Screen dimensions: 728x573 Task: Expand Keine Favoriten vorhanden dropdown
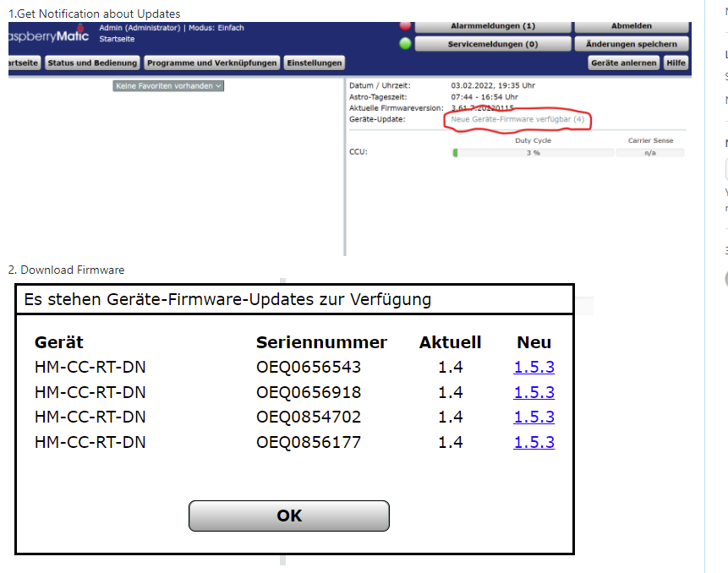[168, 86]
